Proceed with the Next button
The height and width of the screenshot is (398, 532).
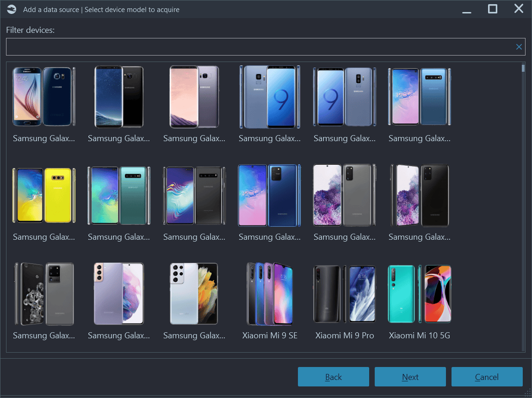410,377
